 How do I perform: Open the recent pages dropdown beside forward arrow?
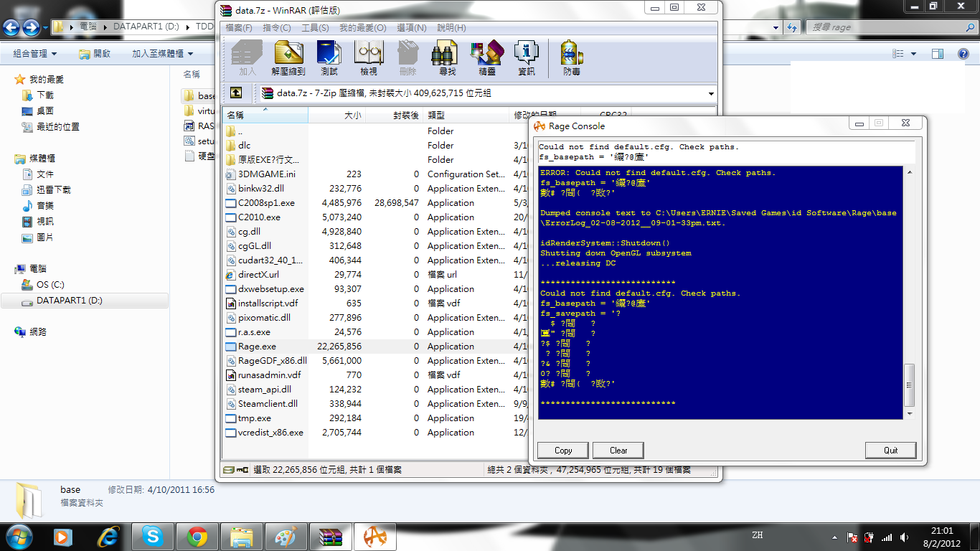tap(45, 27)
